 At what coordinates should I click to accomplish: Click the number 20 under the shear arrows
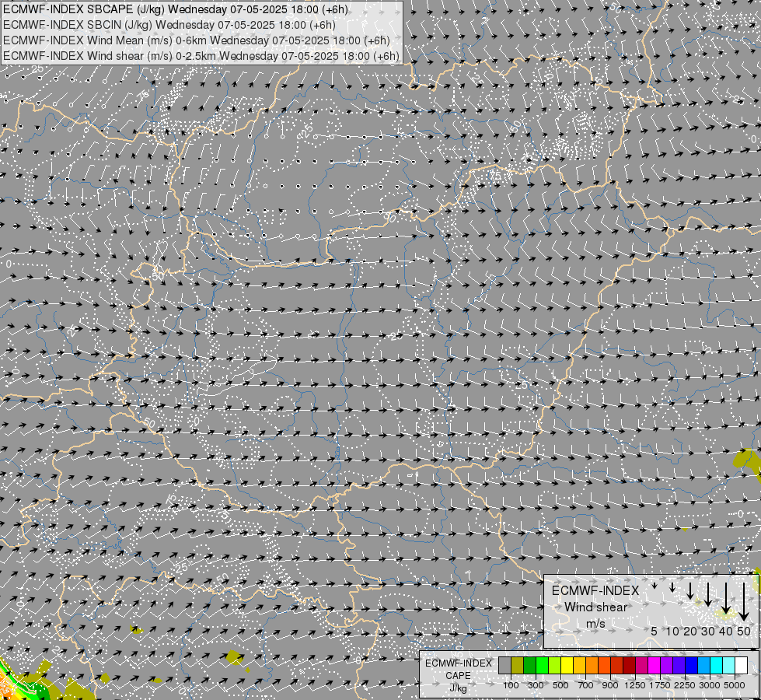pyautogui.click(x=690, y=631)
